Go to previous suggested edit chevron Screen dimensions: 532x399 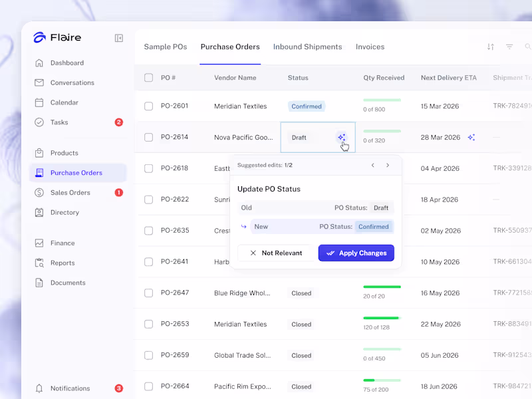373,165
